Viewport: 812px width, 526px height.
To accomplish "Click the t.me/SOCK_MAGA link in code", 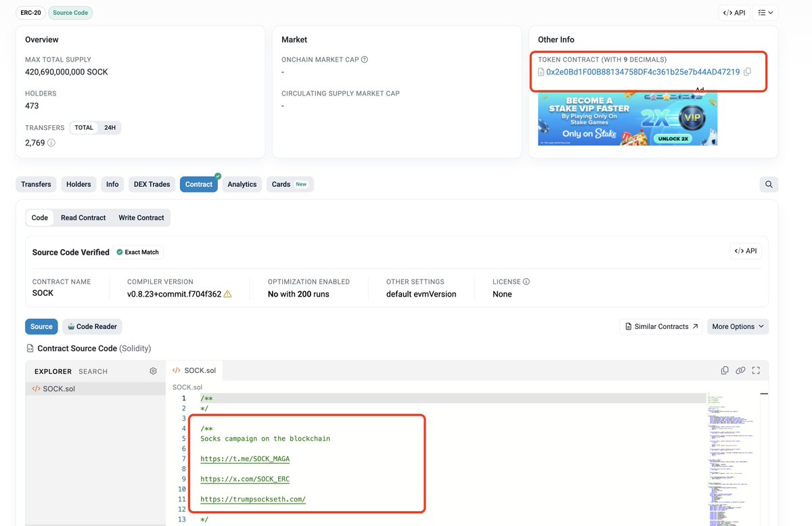I will point(245,459).
